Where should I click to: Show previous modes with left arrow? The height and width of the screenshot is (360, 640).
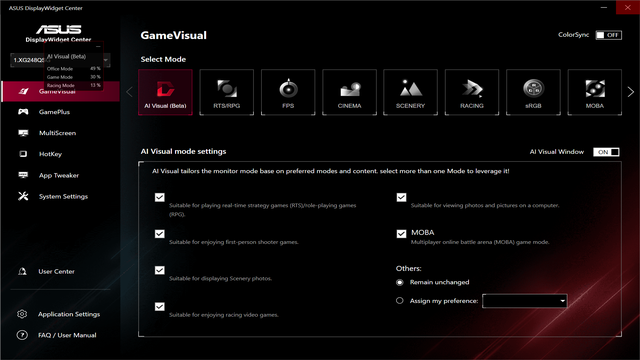coord(129,92)
